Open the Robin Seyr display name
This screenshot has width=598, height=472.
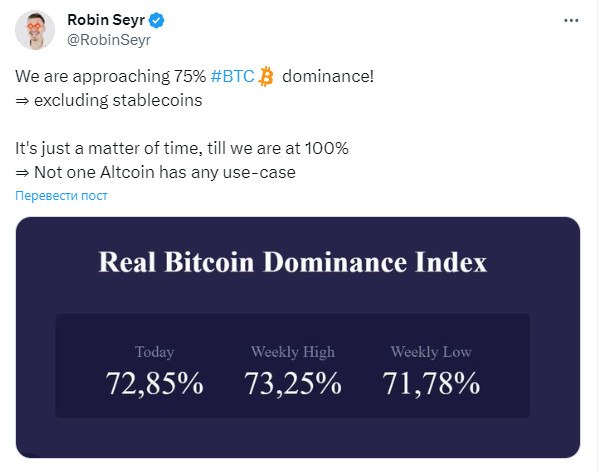click(x=106, y=20)
